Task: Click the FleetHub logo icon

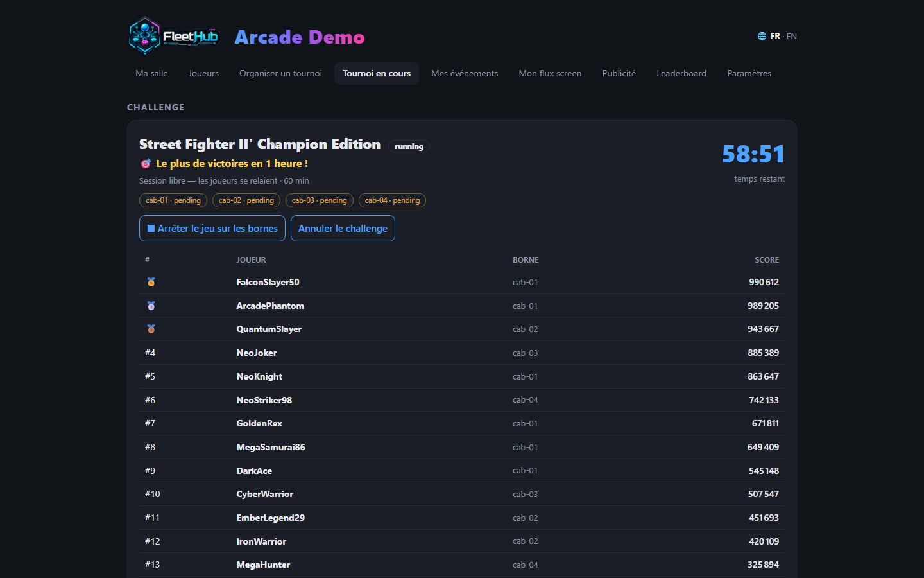Action: [175, 36]
